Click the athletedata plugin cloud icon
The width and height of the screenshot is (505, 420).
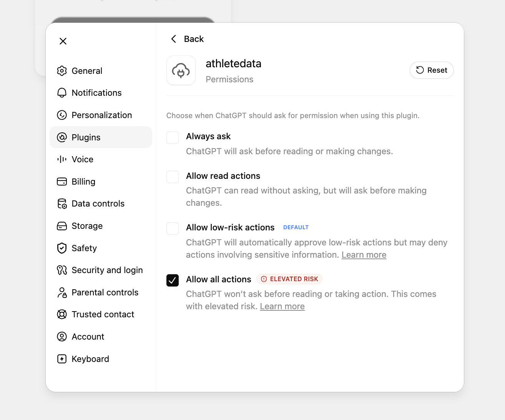[181, 70]
